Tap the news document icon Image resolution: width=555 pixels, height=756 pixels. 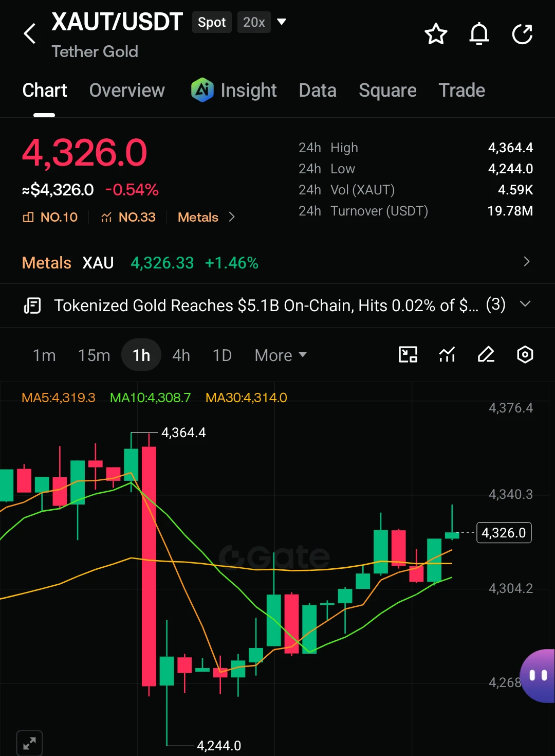[x=32, y=305]
